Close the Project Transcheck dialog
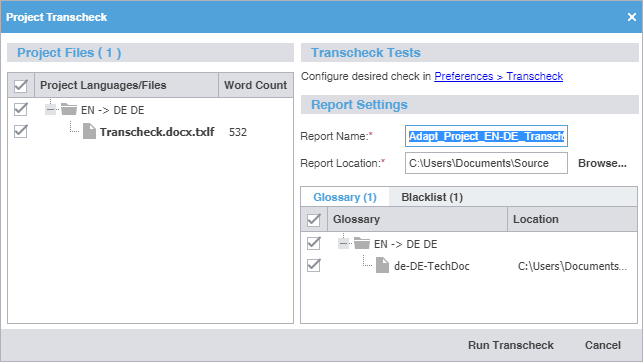Viewport: 643px width, 362px height. pos(632,17)
